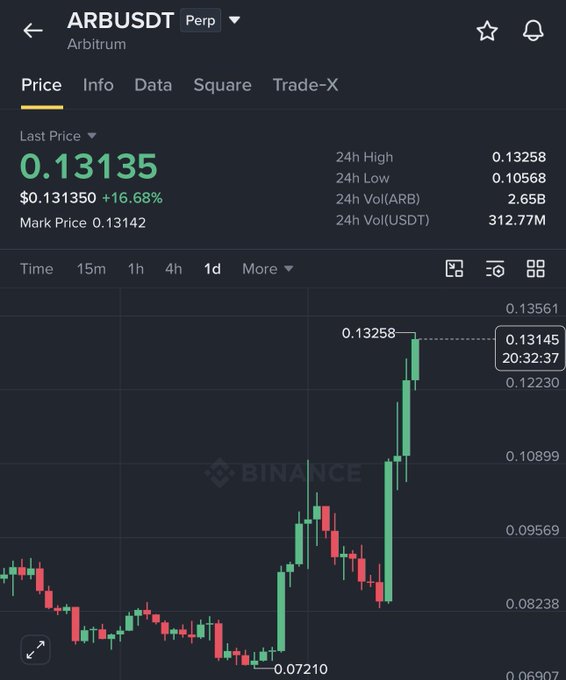Tap the 0.07210 chart low marker
This screenshot has width=566, height=680.
[x=301, y=669]
